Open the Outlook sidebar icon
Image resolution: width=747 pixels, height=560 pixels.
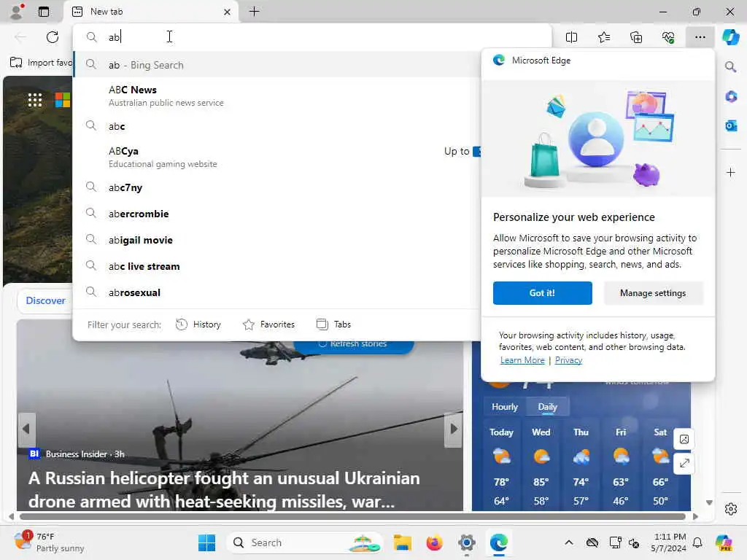pyautogui.click(x=731, y=125)
